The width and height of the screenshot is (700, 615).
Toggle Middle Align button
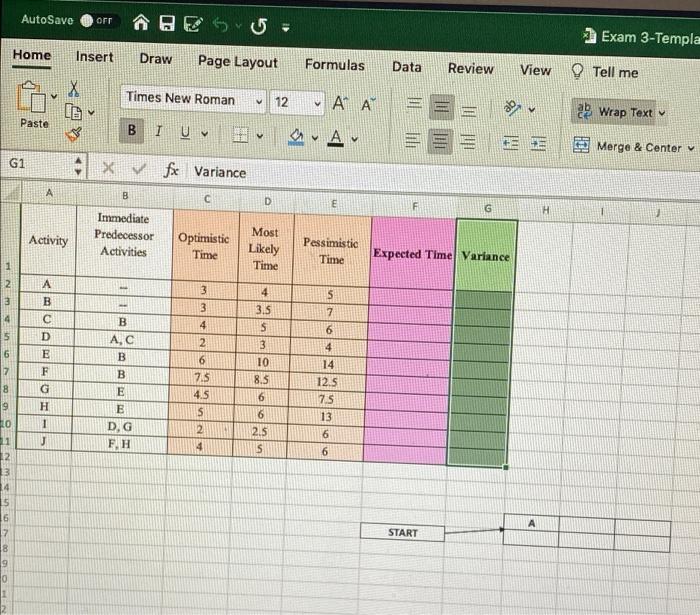(x=442, y=107)
